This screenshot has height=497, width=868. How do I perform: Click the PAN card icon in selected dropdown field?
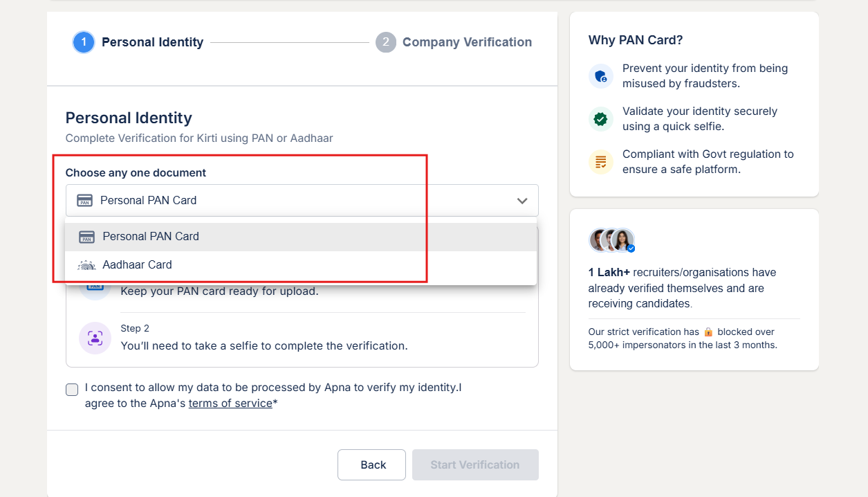[x=84, y=201]
